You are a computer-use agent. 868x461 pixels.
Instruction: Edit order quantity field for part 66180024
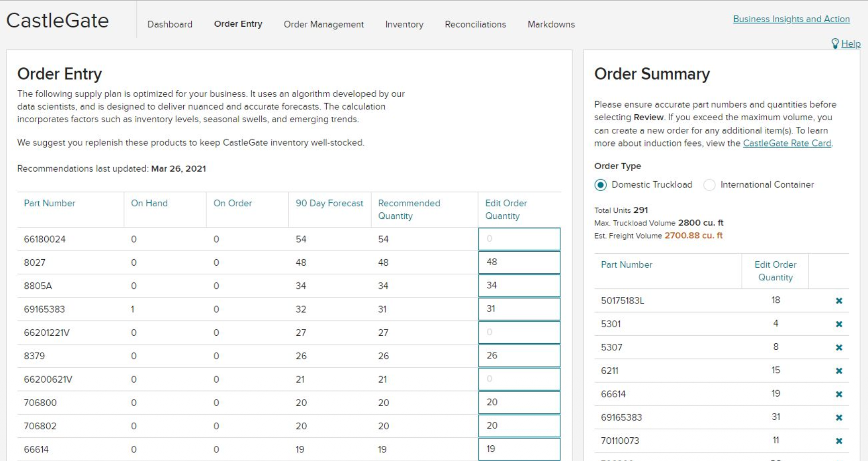pos(519,239)
